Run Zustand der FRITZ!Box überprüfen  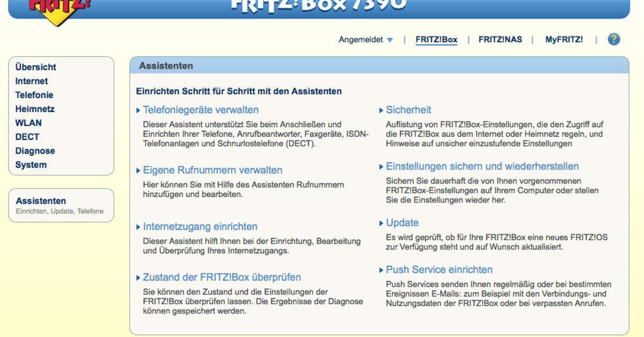[222, 277]
